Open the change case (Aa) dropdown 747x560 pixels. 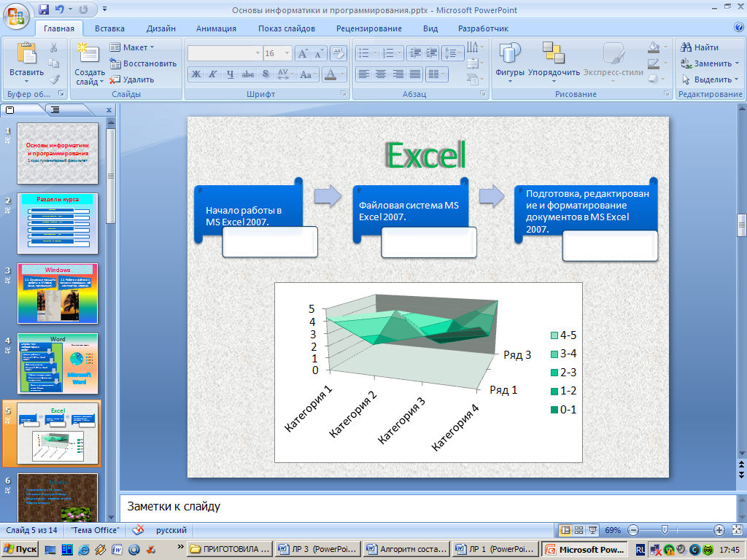tap(309, 74)
